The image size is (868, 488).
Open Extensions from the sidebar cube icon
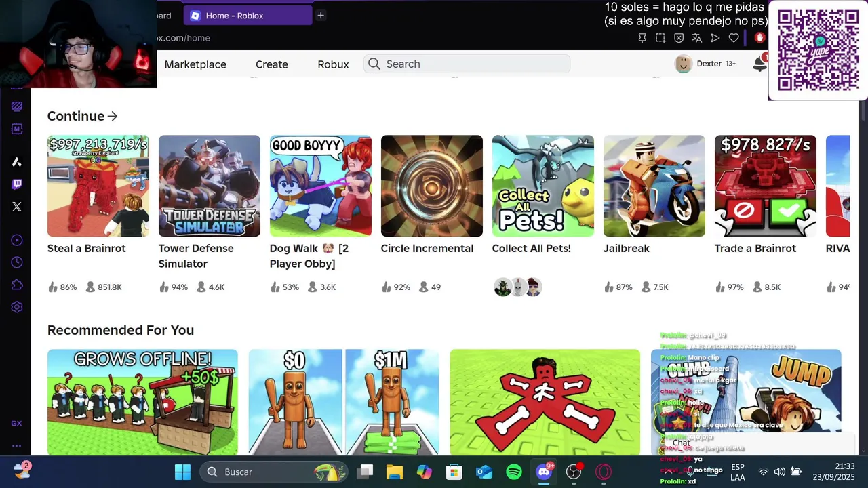click(17, 285)
